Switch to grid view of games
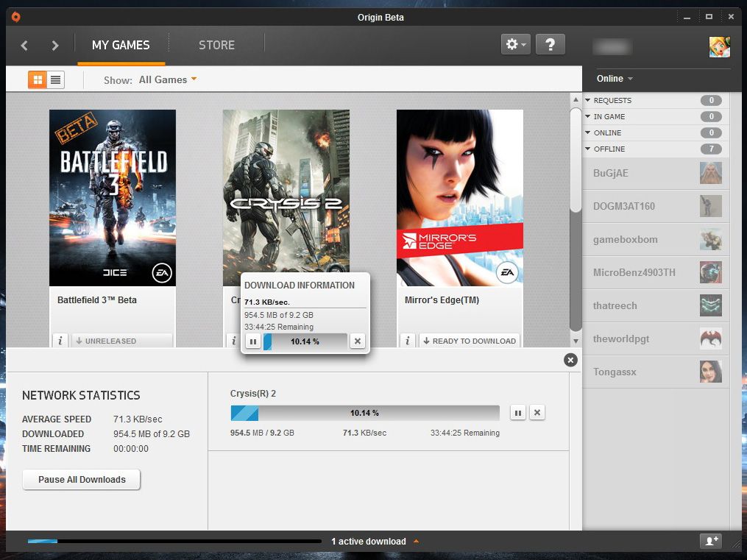The width and height of the screenshot is (747, 560). pyautogui.click(x=38, y=79)
